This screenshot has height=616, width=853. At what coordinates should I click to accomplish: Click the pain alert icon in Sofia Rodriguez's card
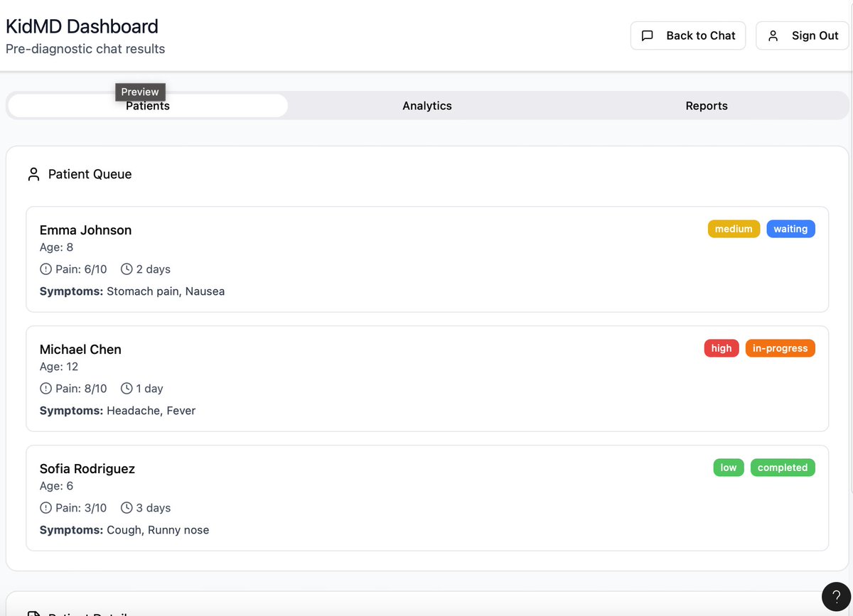tap(45, 508)
